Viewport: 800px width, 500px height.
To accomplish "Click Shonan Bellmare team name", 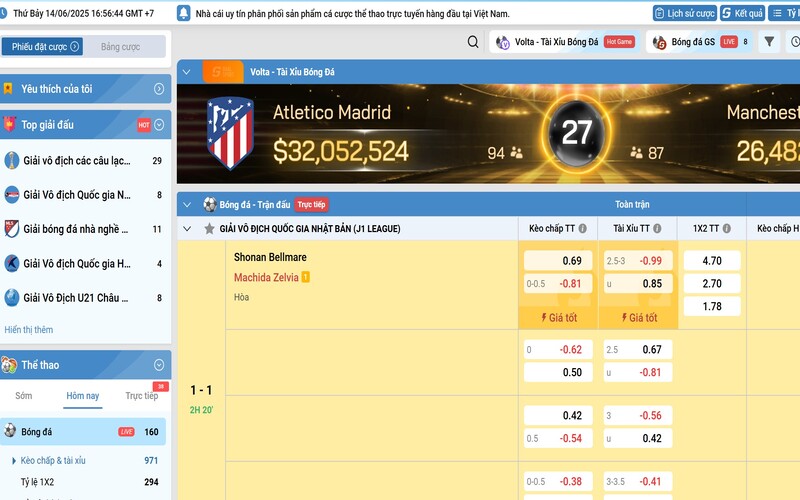I will (x=270, y=257).
